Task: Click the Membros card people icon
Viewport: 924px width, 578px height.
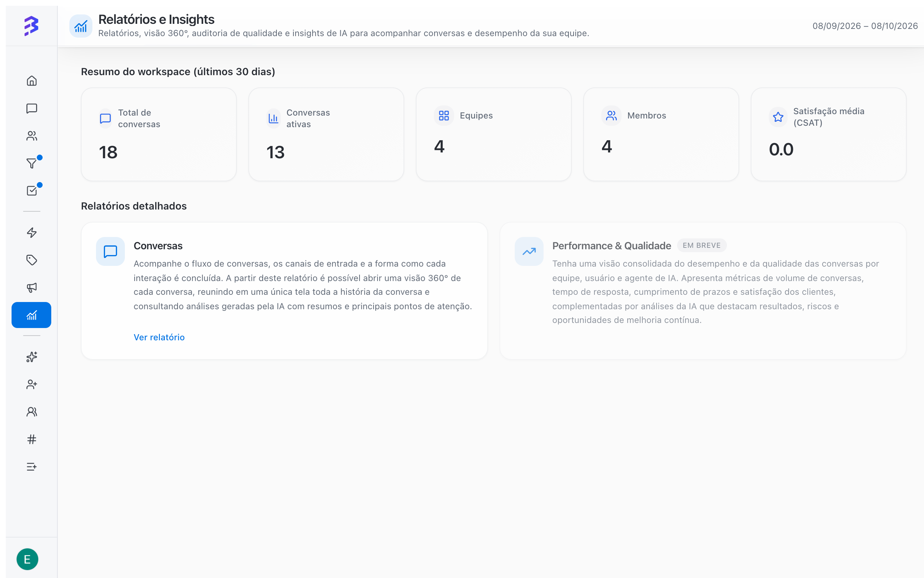Action: 611,116
